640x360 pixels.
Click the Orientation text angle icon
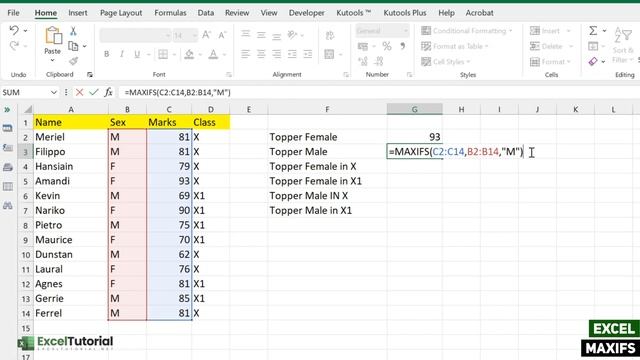click(x=292, y=35)
